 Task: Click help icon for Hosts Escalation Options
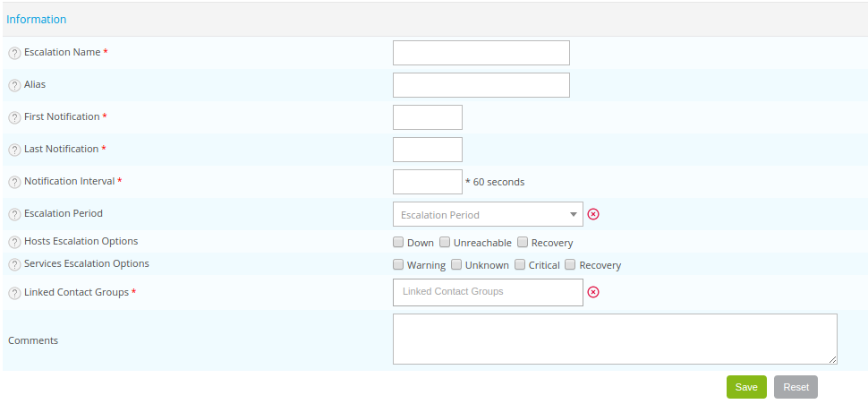pyautogui.click(x=14, y=242)
